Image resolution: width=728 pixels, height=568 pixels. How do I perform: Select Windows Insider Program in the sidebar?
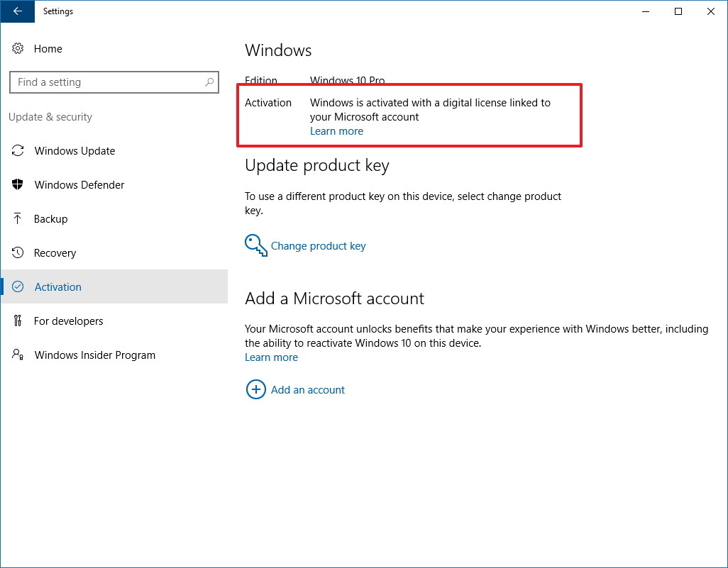click(x=94, y=355)
